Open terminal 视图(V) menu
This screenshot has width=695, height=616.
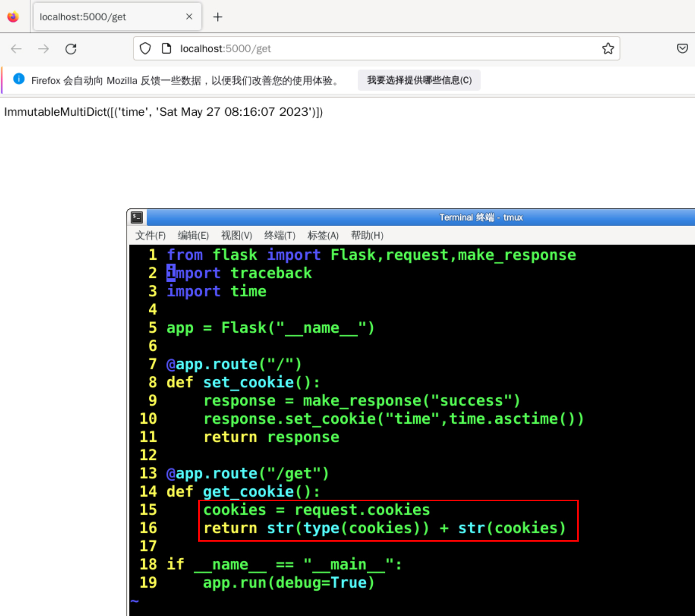236,236
